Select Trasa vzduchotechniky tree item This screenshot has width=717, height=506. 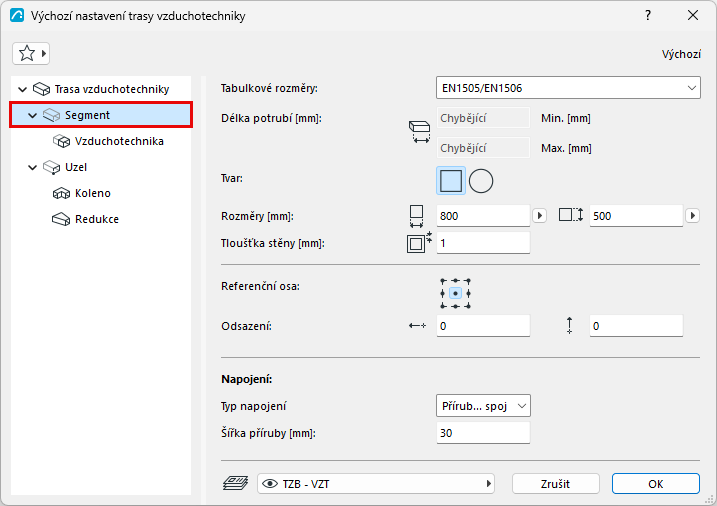pyautogui.click(x=112, y=89)
